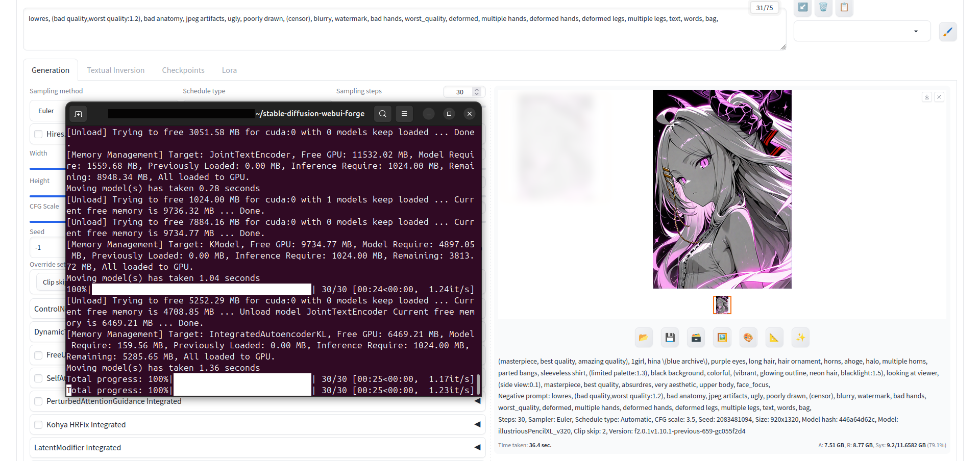Toggle the Hires. fix checkbox
980x461 pixels.
pyautogui.click(x=38, y=134)
